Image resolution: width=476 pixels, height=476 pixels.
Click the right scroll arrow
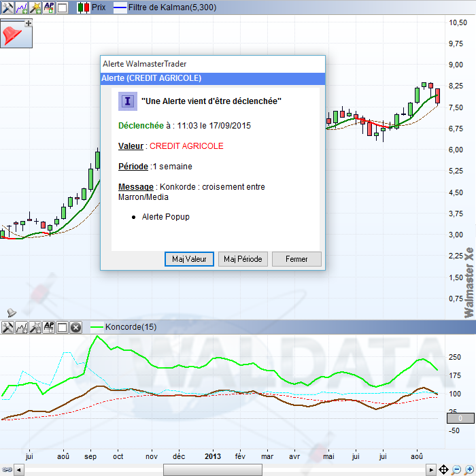(x=430, y=470)
